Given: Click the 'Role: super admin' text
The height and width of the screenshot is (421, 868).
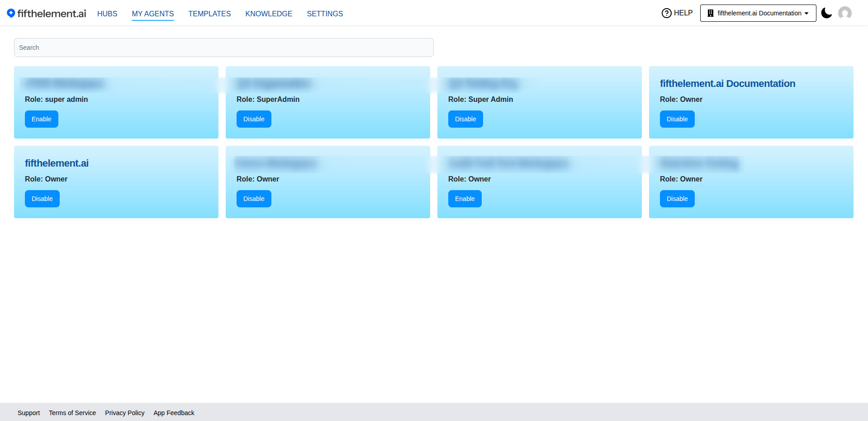Looking at the screenshot, I should 57,100.
